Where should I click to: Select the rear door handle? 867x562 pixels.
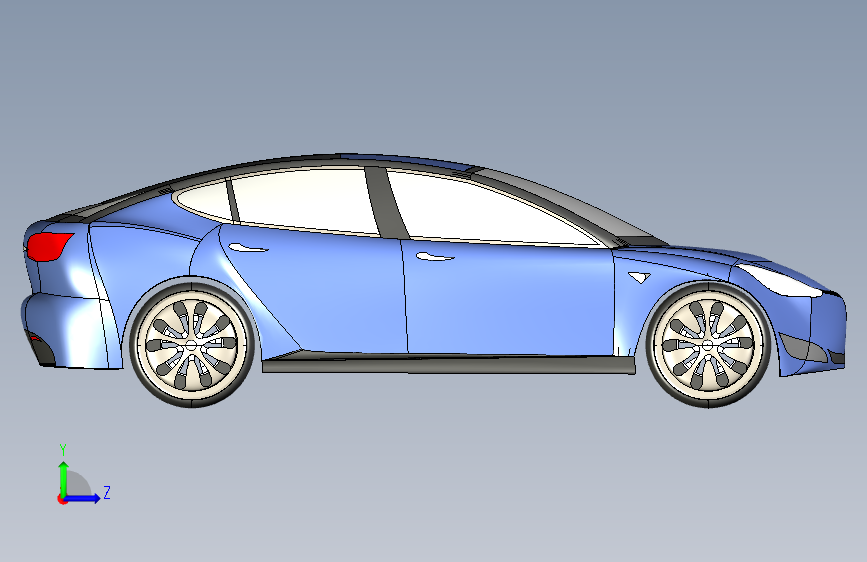click(x=248, y=248)
